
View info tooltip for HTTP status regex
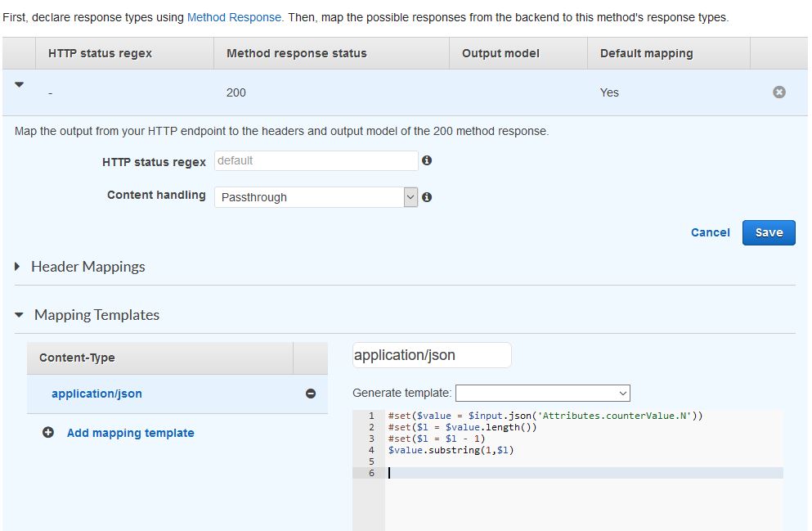tap(426, 160)
